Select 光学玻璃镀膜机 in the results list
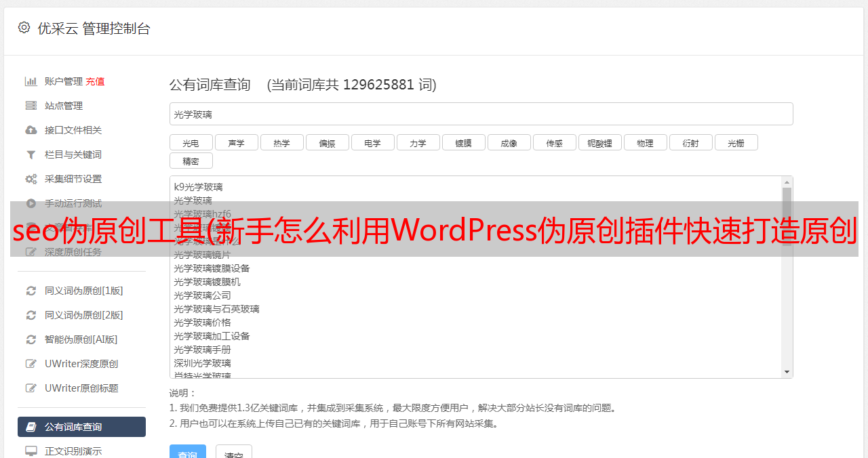The height and width of the screenshot is (458, 868). pos(207,282)
